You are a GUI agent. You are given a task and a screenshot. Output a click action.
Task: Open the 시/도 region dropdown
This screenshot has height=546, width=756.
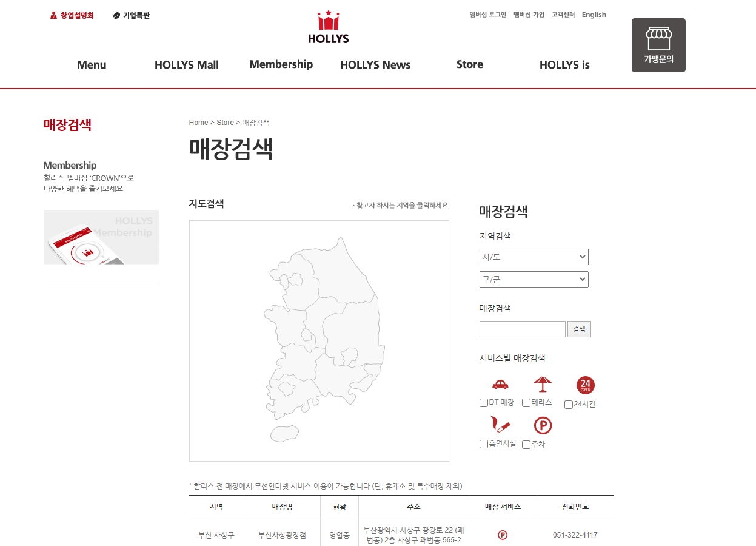(x=534, y=257)
